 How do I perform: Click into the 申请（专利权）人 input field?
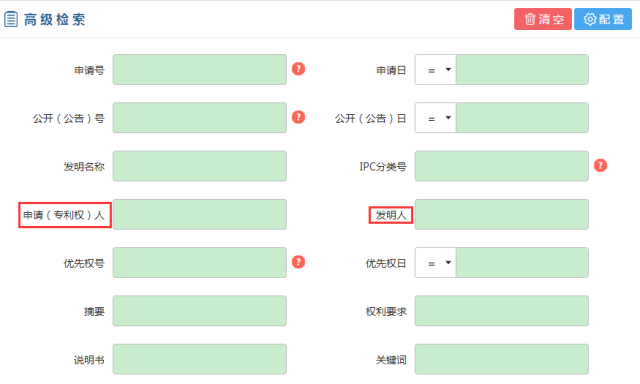(200, 215)
